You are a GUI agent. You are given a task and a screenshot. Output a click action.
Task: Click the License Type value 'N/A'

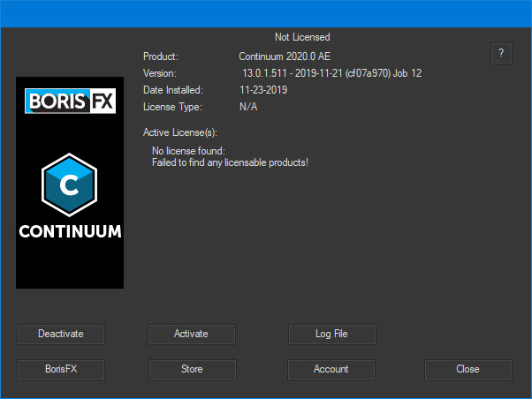pos(248,107)
